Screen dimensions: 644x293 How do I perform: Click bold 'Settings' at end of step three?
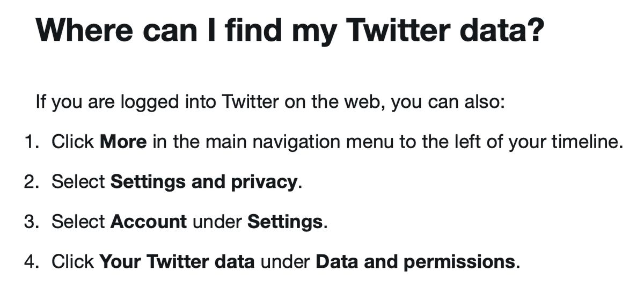tap(285, 222)
